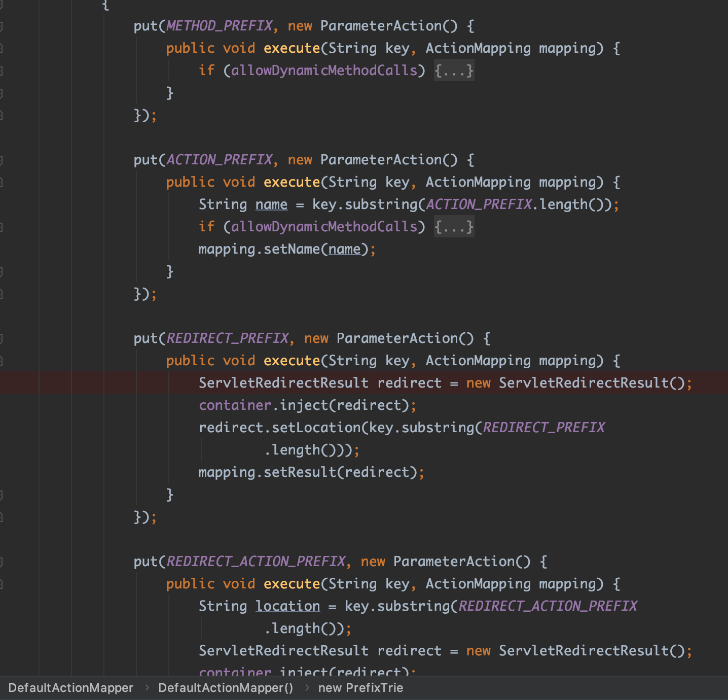Expand folded {...} block in METHOD_PREFIX execute

point(454,71)
